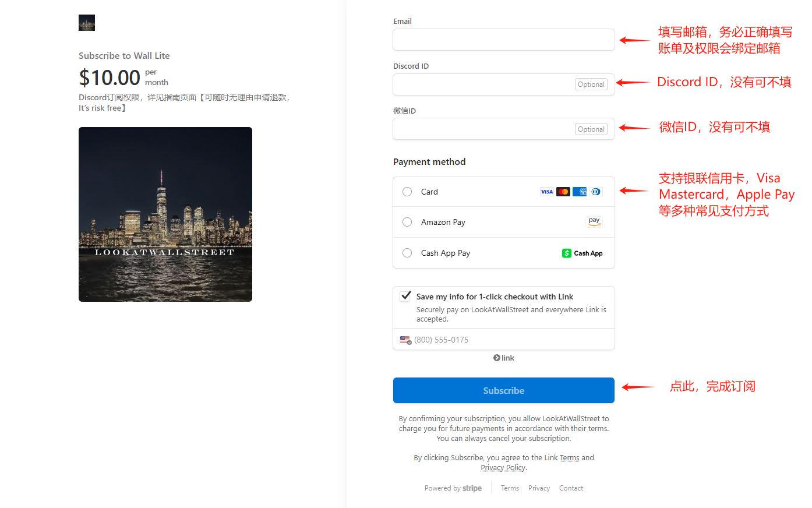Click the Amazon Pay logo
Image resolution: width=812 pixels, height=508 pixels.
(594, 221)
